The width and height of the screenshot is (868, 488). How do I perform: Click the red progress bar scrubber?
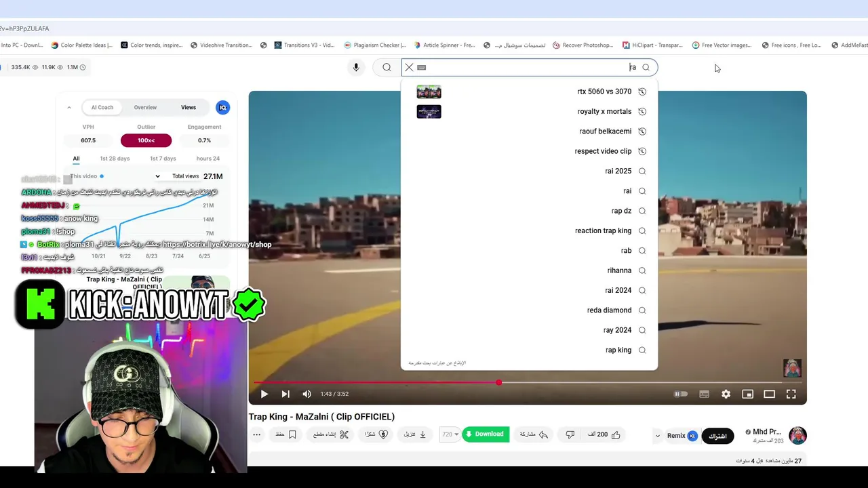[498, 383]
